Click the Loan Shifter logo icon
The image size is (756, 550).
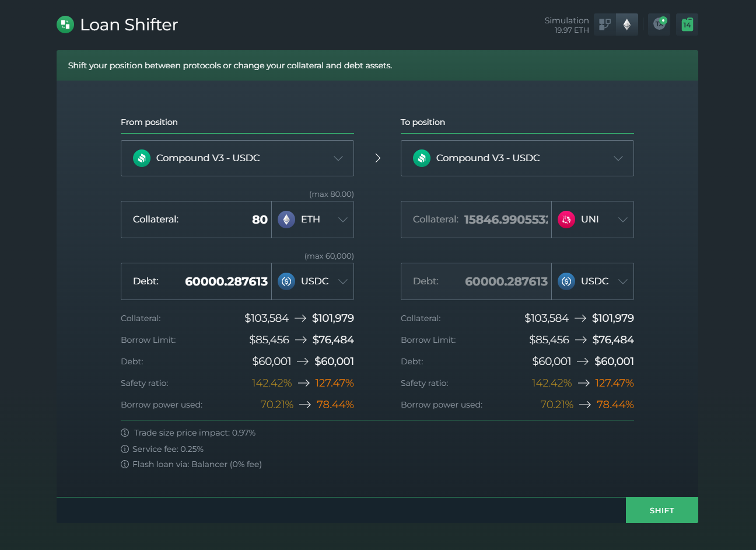[65, 25]
